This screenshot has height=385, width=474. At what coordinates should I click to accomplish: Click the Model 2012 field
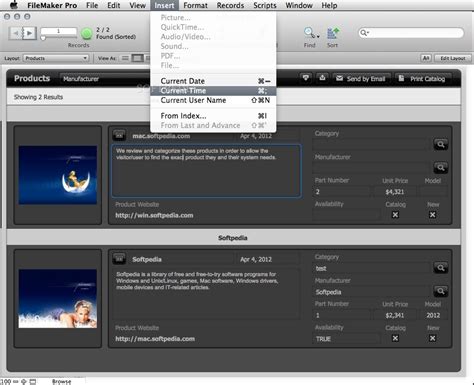pyautogui.click(x=433, y=315)
